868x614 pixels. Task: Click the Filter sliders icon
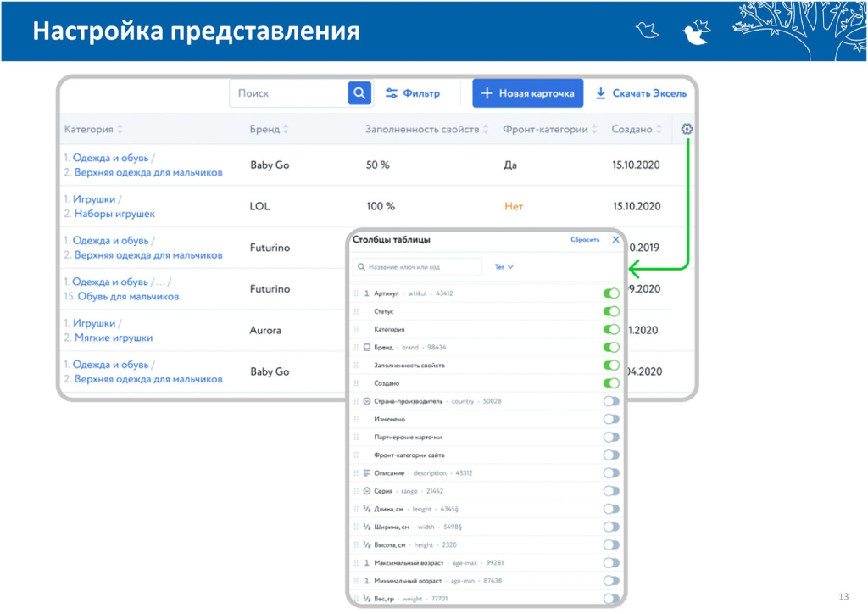tap(392, 93)
